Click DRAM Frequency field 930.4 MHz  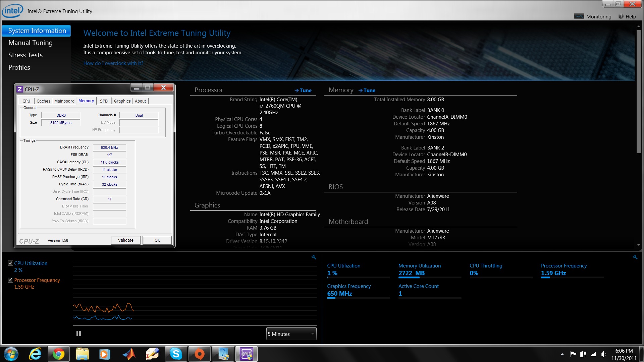tap(110, 147)
